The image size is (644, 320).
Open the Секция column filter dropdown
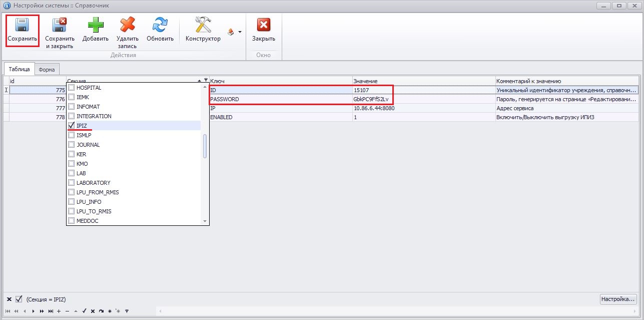tap(206, 81)
